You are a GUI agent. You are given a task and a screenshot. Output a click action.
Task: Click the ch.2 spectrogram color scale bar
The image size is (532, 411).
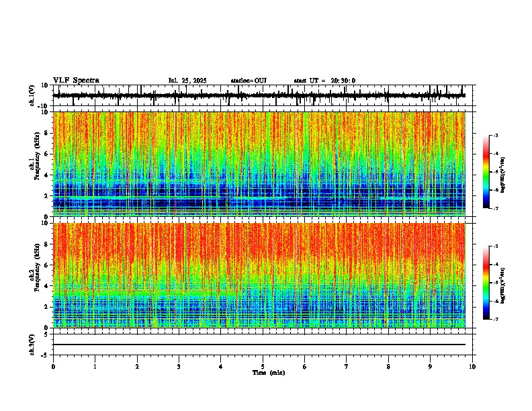coord(486,283)
